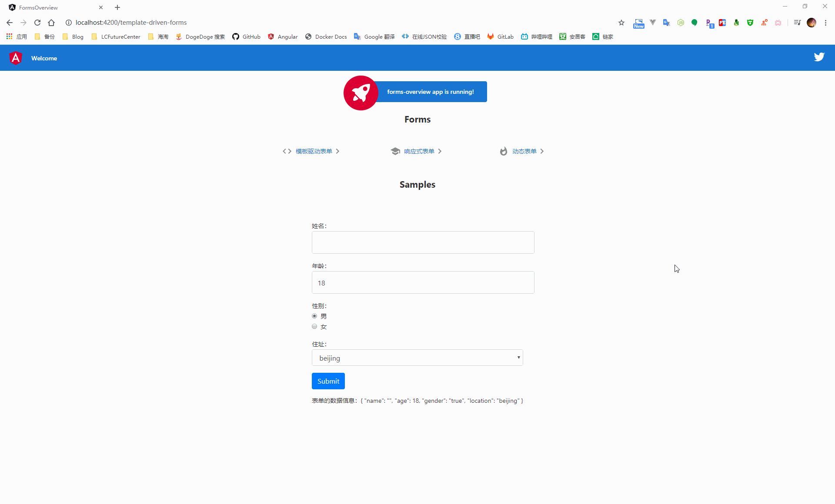
Task: Click the graduation cap icon
Action: [395, 151]
